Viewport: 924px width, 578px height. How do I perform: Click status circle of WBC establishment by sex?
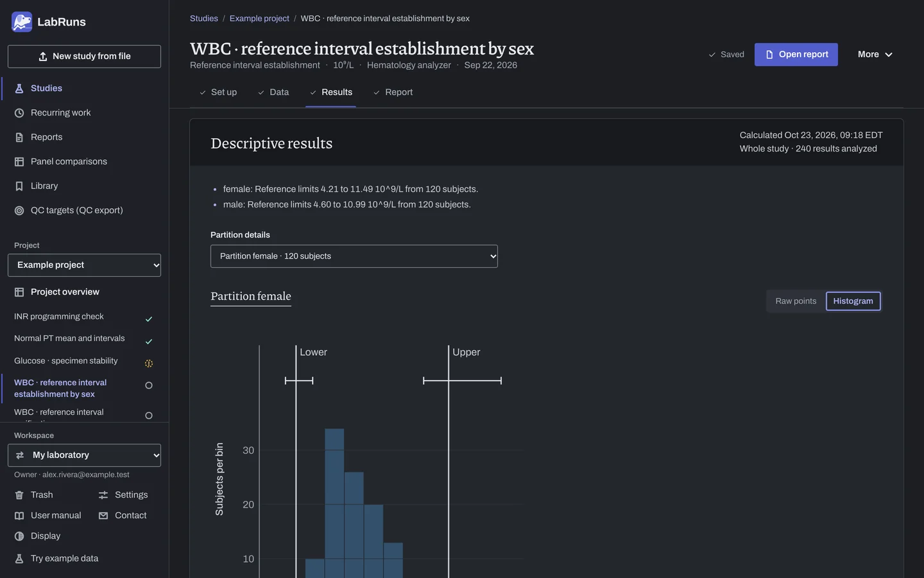click(149, 385)
